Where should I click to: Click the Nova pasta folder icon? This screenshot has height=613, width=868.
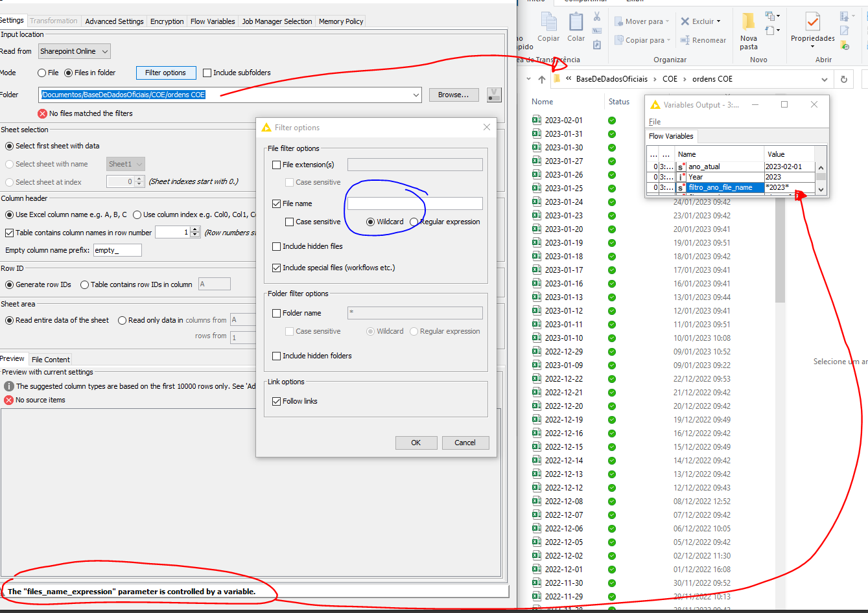(749, 22)
